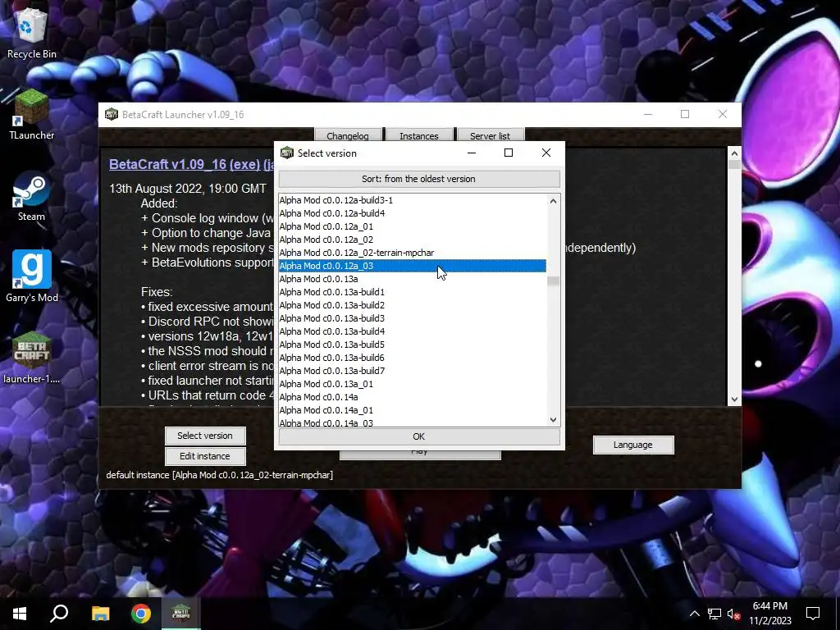
Task: Click the BetaCraft Launcher title bar icon
Action: click(112, 115)
